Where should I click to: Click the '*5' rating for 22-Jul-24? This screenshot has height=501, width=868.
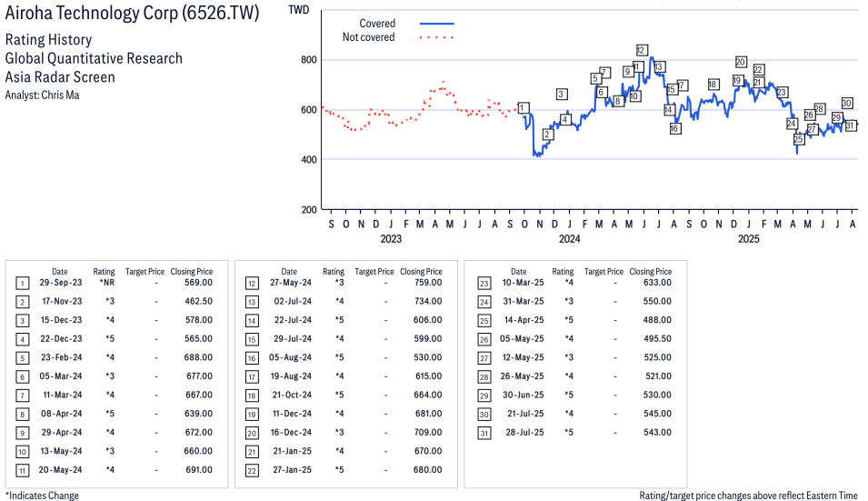point(339,320)
